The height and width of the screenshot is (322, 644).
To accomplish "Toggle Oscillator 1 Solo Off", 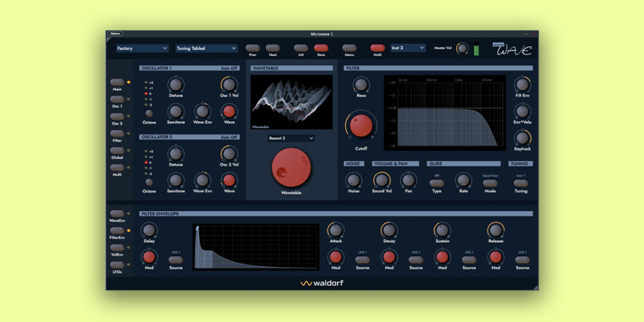I will (x=229, y=68).
